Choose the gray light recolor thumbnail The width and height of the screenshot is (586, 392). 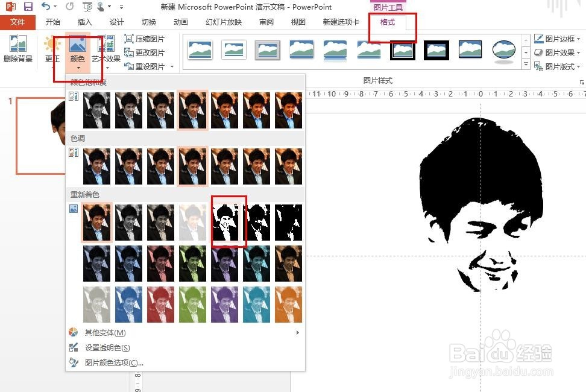[x=97, y=305]
